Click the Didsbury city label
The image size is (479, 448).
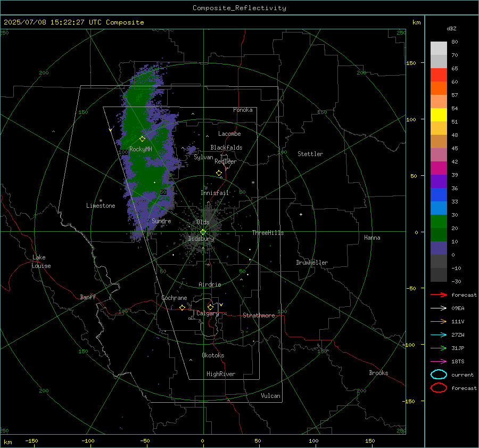201,239
